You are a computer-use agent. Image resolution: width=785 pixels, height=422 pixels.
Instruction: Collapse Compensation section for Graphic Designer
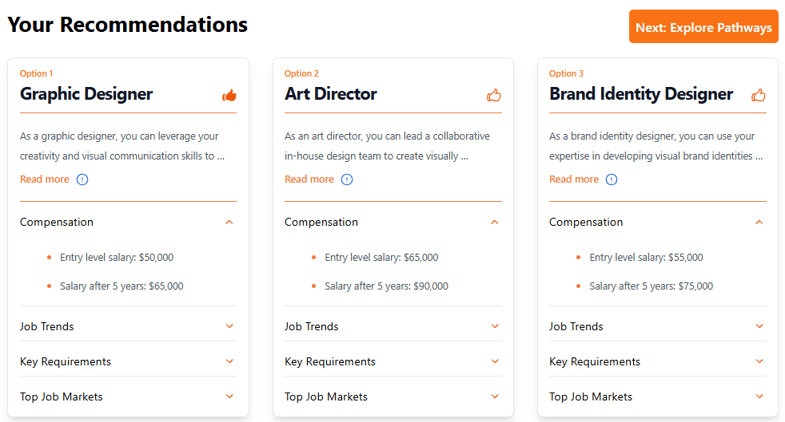(229, 222)
